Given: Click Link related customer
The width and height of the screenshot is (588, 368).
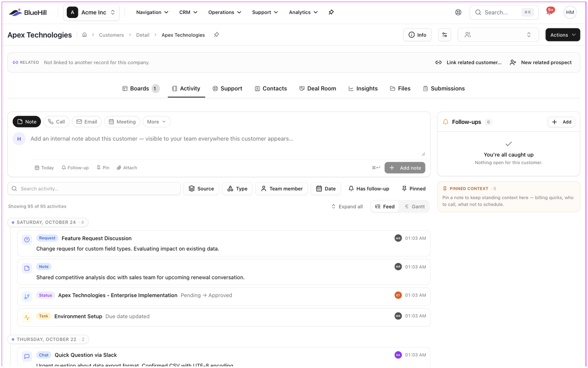Looking at the screenshot, I should [x=468, y=63].
